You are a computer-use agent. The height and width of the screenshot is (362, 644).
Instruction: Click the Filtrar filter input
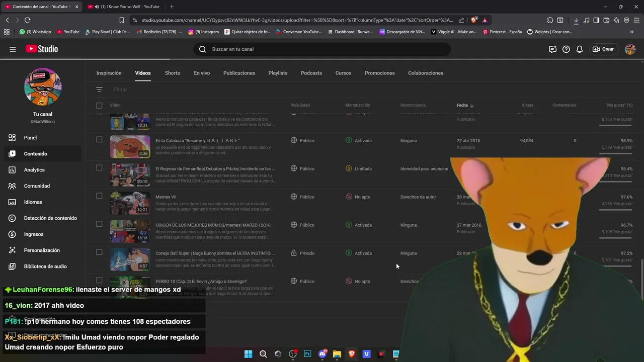pyautogui.click(x=121, y=89)
